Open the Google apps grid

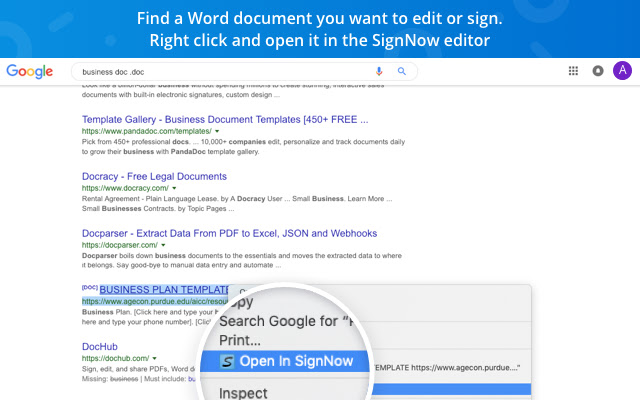(573, 71)
